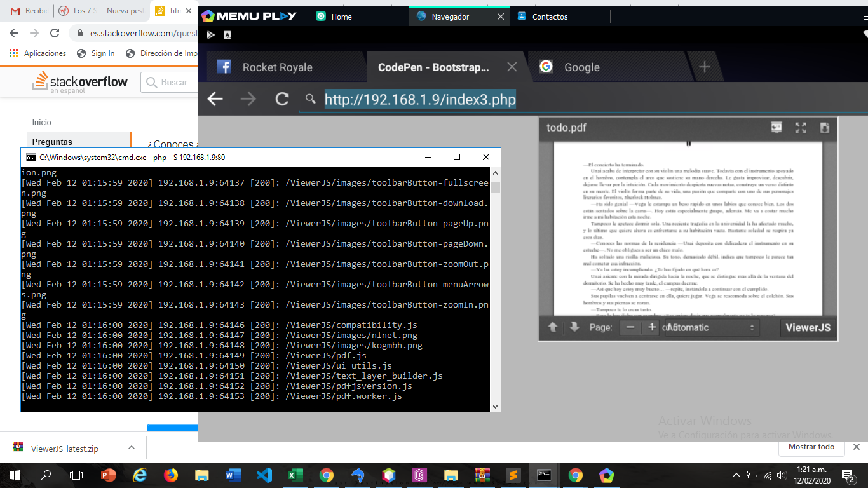Reload page in emulator browser
This screenshot has height=488, width=868.
coord(282,98)
